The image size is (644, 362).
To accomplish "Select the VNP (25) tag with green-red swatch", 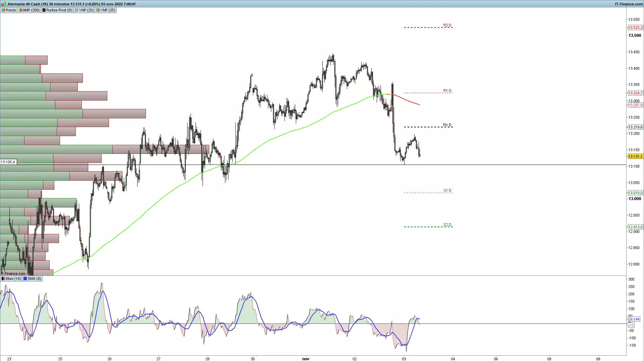I will click(106, 10).
